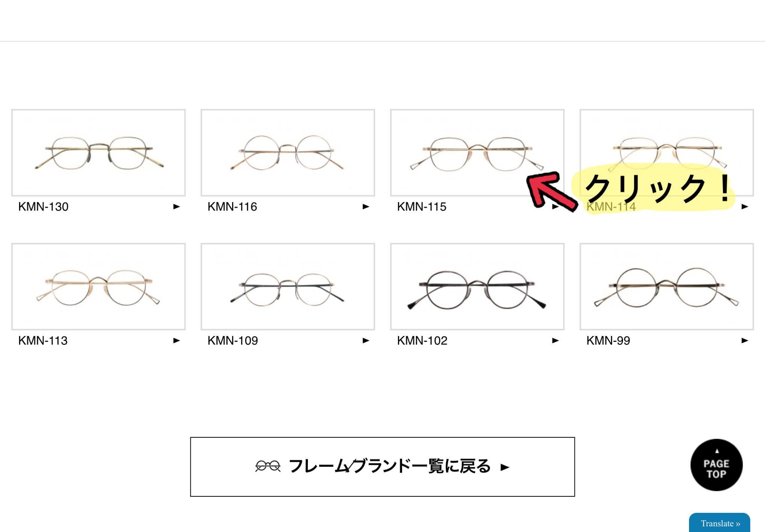Select the KMN-113 product name link
Screen dimensions: 769x532
coord(43,341)
